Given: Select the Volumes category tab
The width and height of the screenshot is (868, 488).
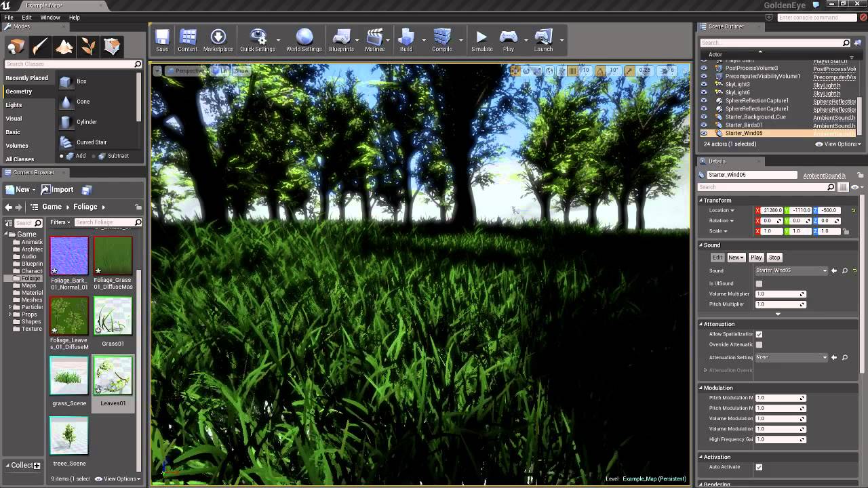Looking at the screenshot, I should click(17, 146).
